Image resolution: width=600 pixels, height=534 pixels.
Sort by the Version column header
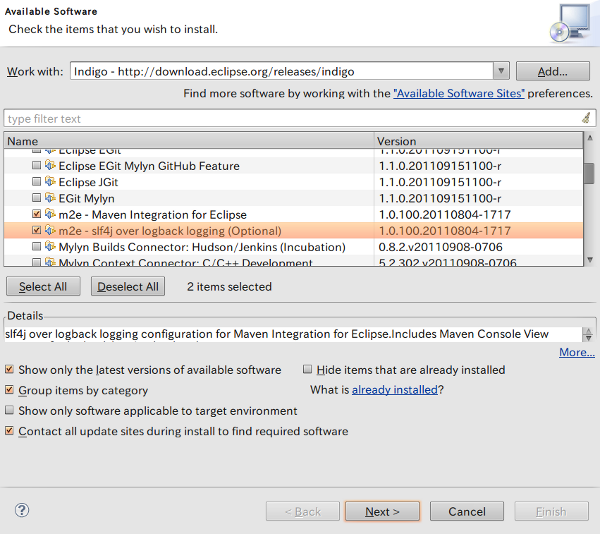tap(478, 141)
